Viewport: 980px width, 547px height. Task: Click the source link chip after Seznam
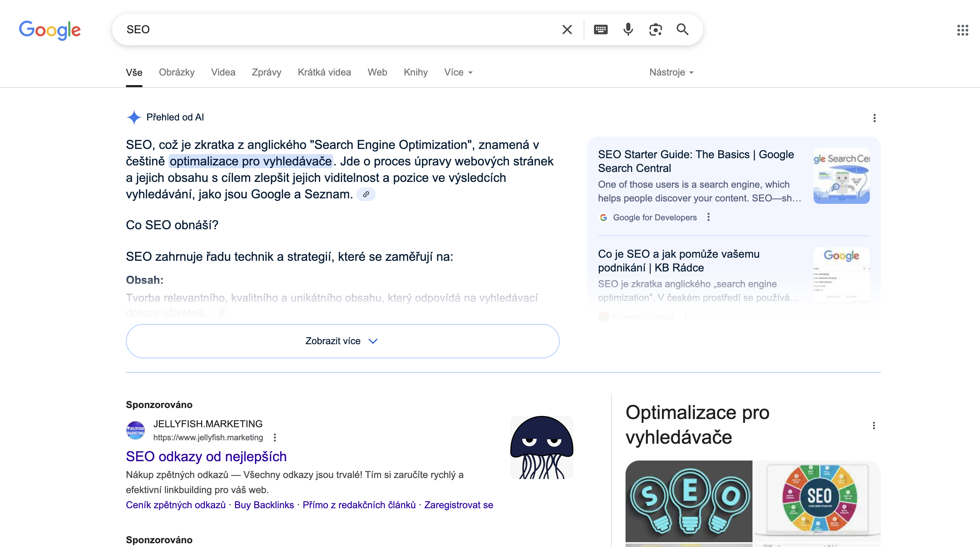366,194
